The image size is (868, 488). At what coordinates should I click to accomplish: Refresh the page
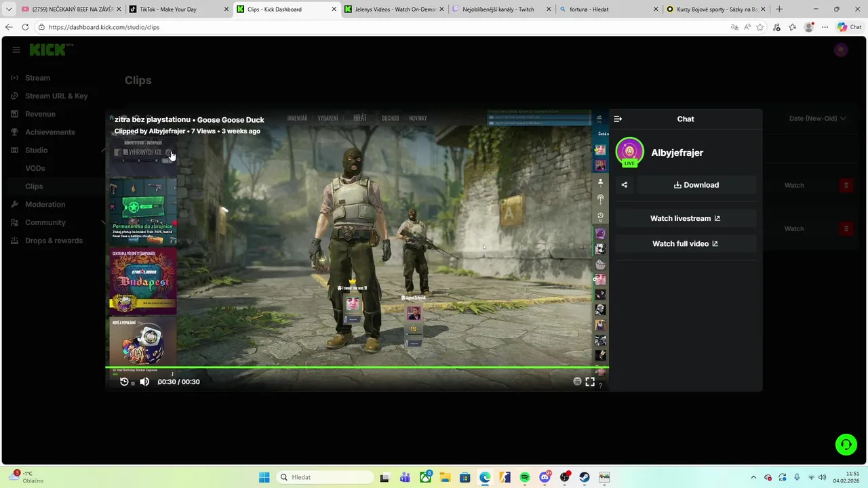pos(25,27)
